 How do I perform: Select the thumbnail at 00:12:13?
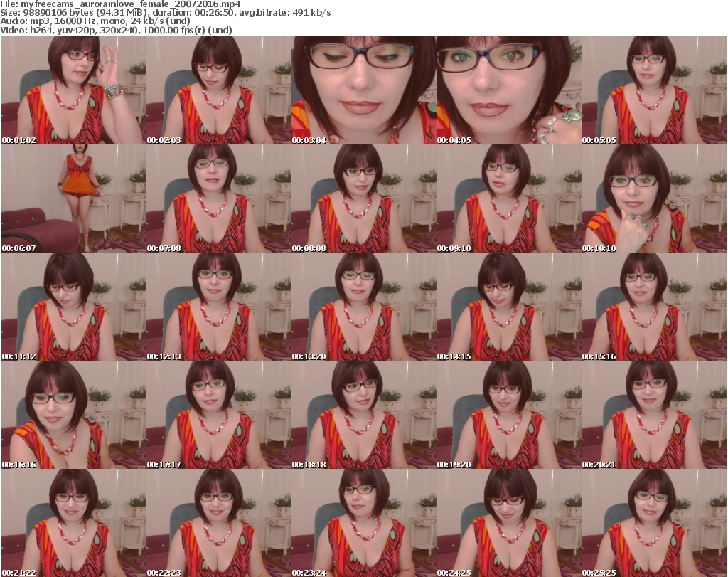click(219, 307)
